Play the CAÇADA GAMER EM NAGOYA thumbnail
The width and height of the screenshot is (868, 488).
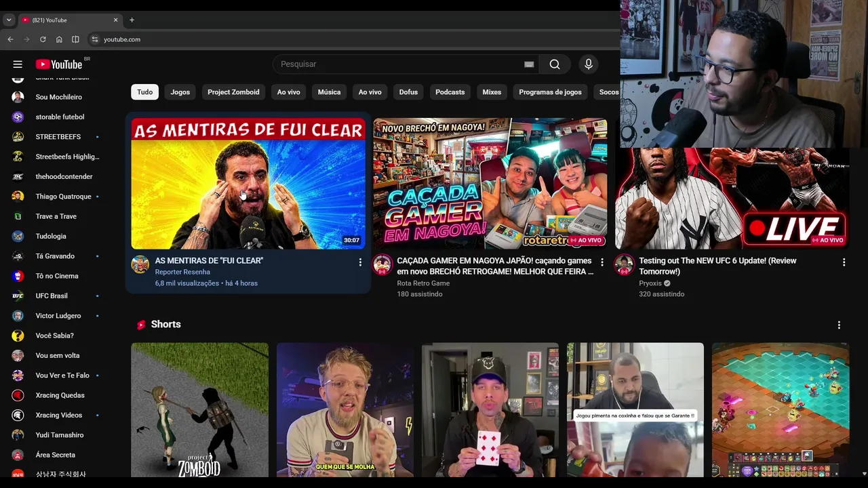pyautogui.click(x=490, y=184)
